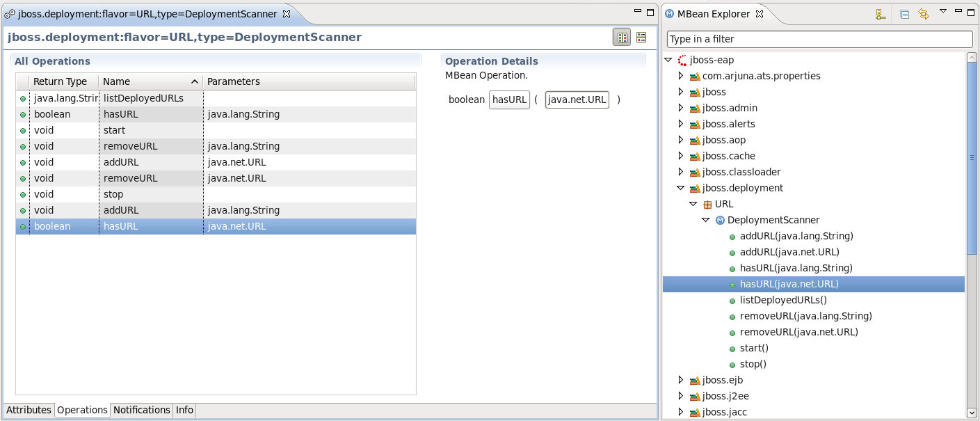This screenshot has height=421, width=980.
Task: Close the MBean Explorer view tab
Action: click(x=760, y=14)
